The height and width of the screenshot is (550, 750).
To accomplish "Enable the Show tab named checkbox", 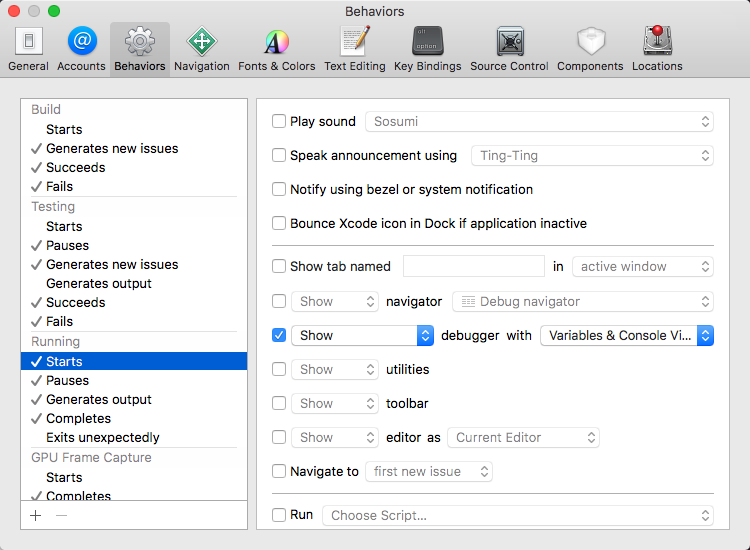I will click(279, 266).
